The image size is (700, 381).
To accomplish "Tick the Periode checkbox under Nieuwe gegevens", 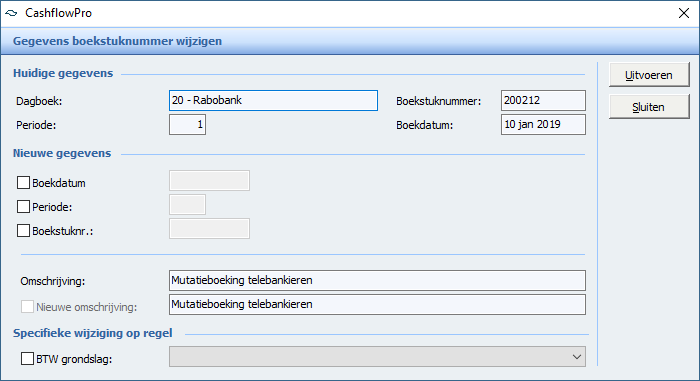I will (x=23, y=207).
